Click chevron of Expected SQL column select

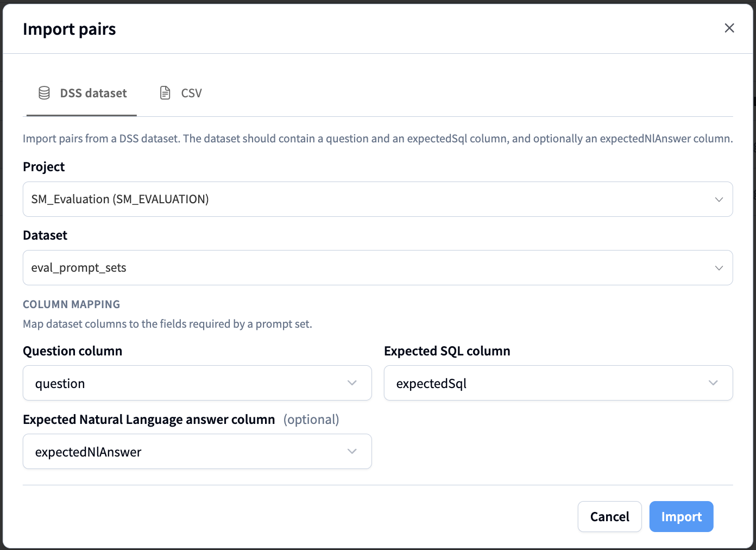point(713,383)
